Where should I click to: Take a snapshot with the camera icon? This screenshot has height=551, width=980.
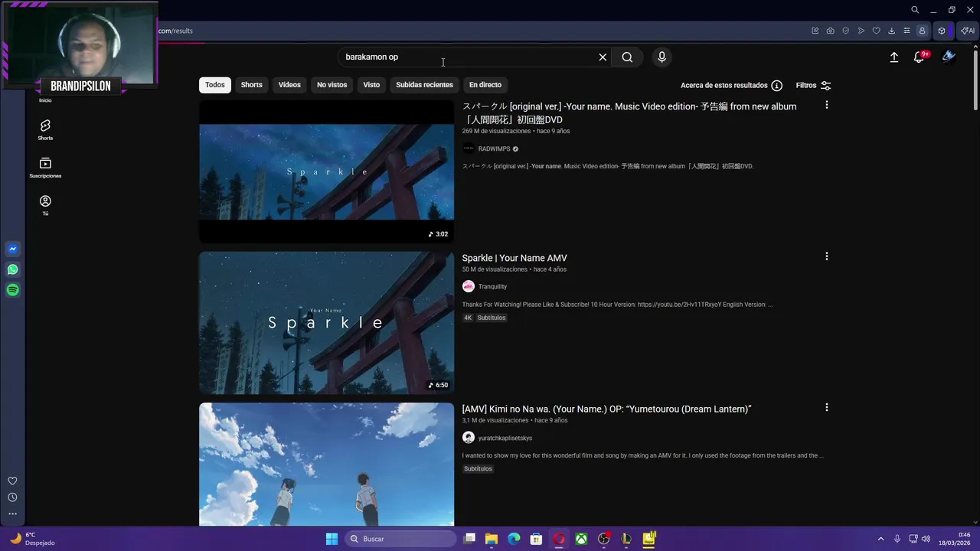click(x=831, y=31)
